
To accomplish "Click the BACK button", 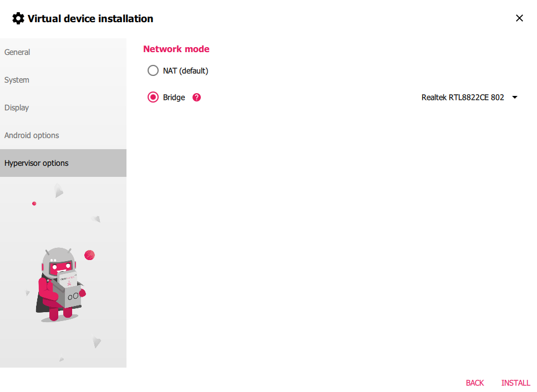I will pos(475,383).
